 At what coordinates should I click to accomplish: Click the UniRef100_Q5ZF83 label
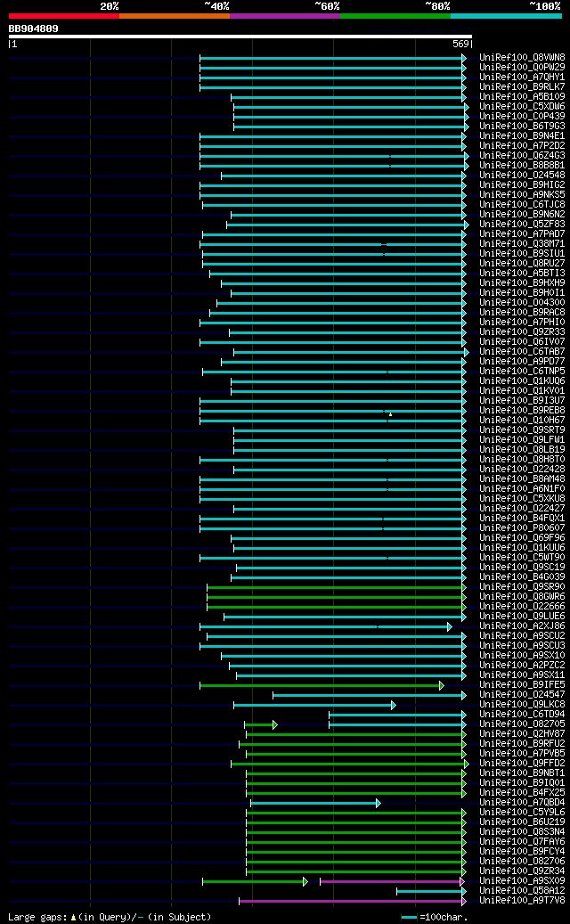tap(522, 225)
